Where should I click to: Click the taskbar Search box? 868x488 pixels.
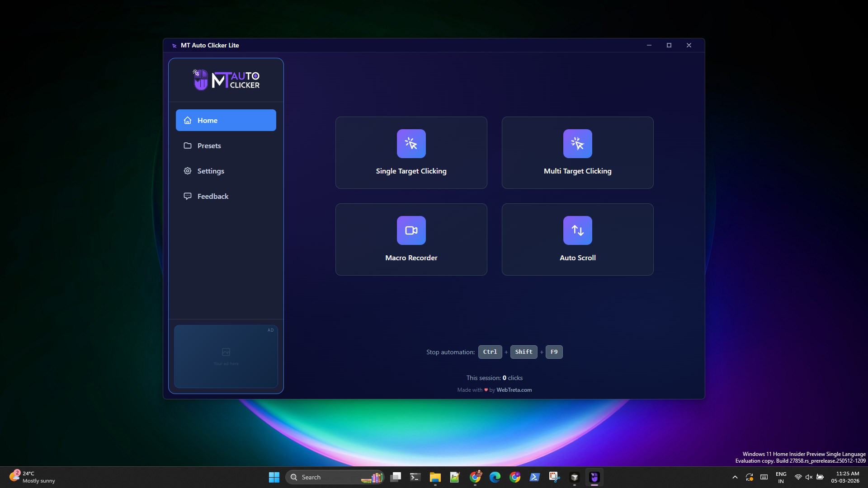pos(335,477)
